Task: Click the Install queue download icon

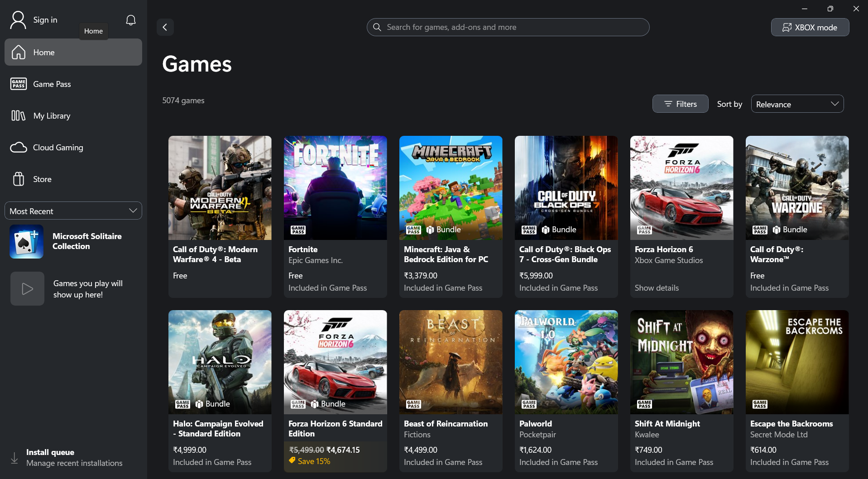Action: pyautogui.click(x=14, y=458)
